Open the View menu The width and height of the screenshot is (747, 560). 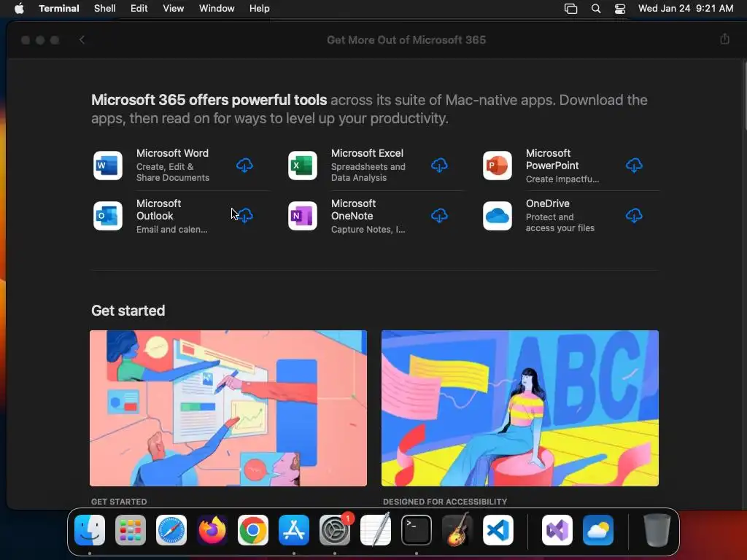click(x=174, y=8)
